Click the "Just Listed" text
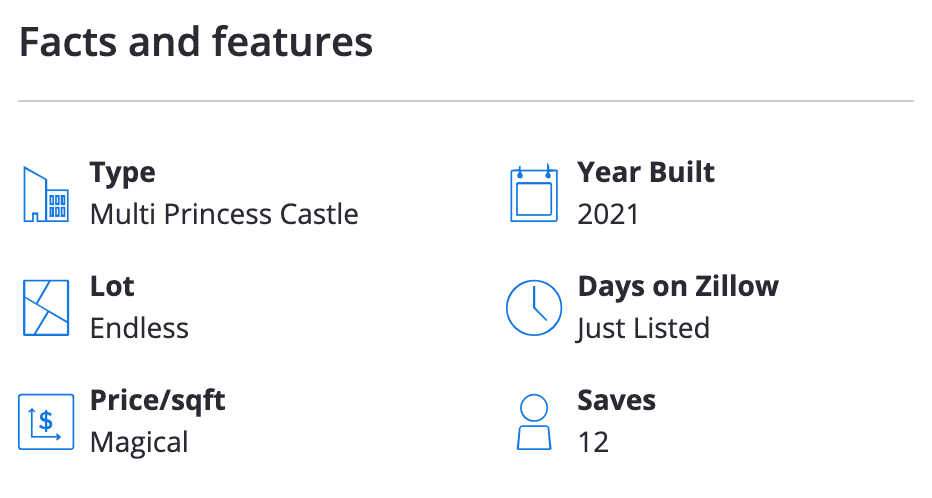Screen dimensions: 932x498 (x=643, y=328)
